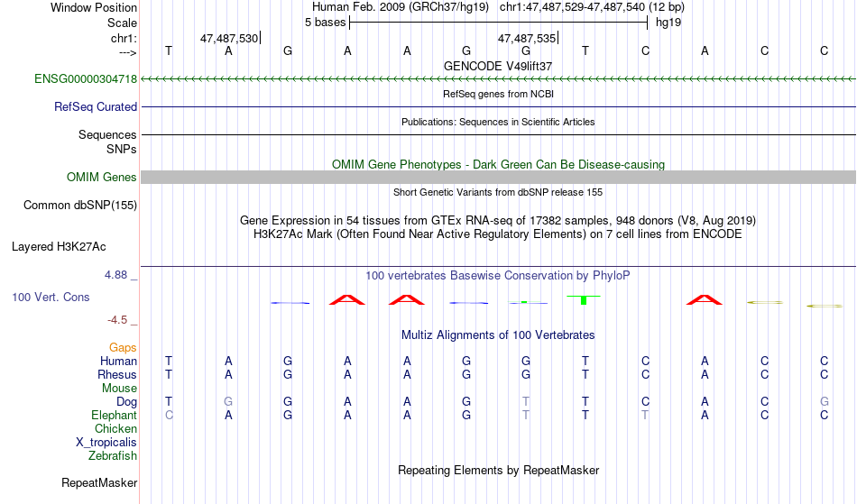This screenshot has height=504, width=857.
Task: Click the Common dbSNP(155) track label
Action: (79, 206)
